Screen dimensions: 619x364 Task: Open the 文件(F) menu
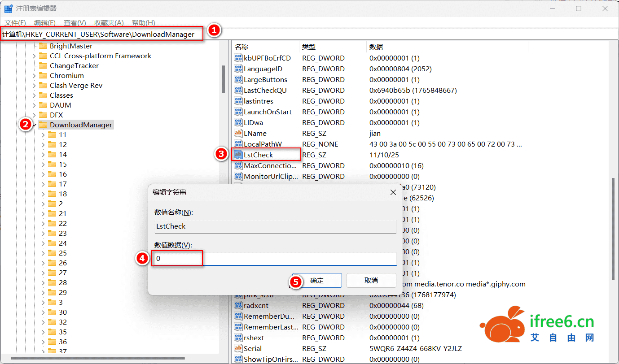click(15, 22)
